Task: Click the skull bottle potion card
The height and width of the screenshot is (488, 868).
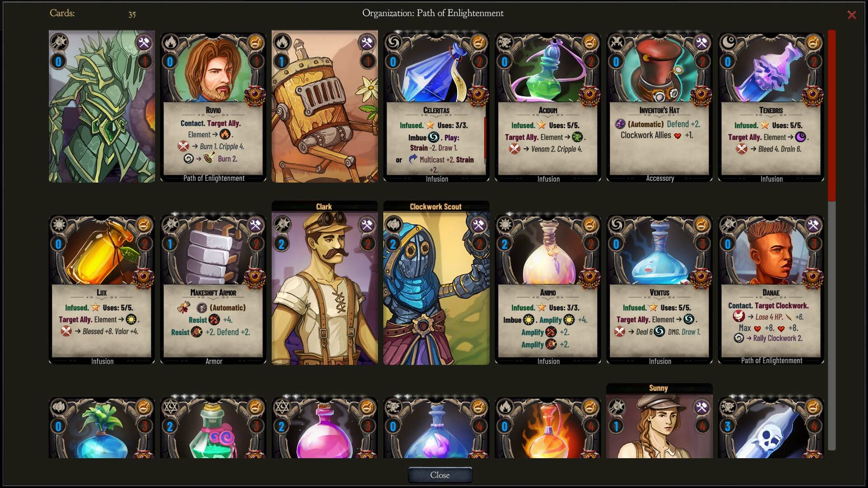Action: click(x=771, y=427)
